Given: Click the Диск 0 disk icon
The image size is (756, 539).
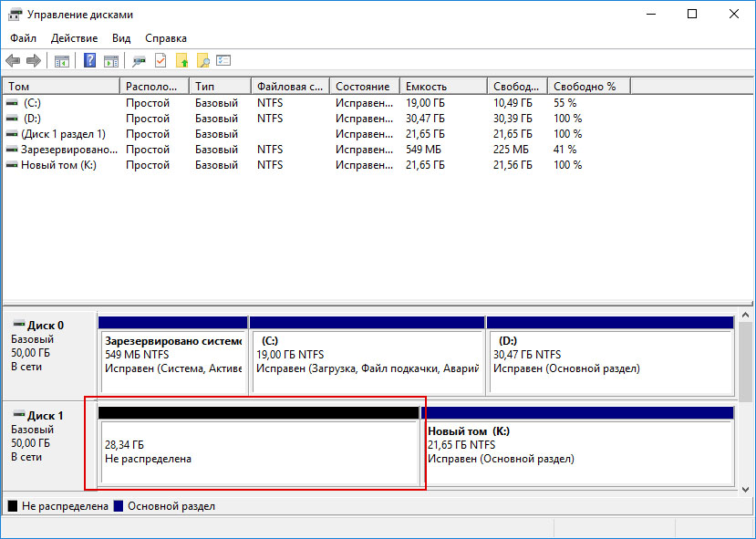Looking at the screenshot, I should pos(19,324).
